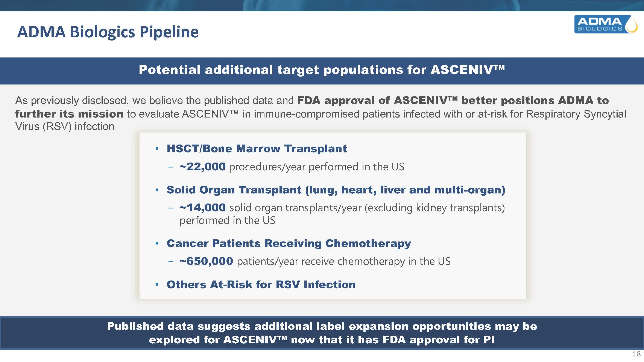
Task: Click the ADMA Biologics logo
Action: point(606,24)
